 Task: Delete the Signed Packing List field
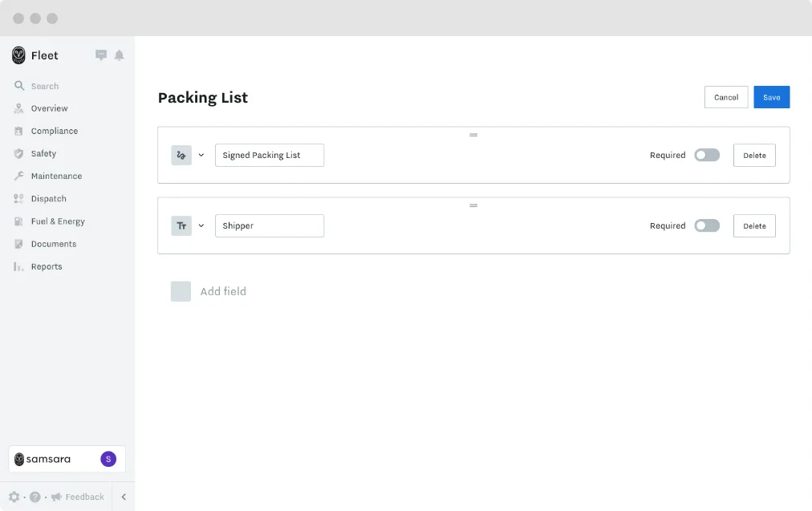pos(754,156)
